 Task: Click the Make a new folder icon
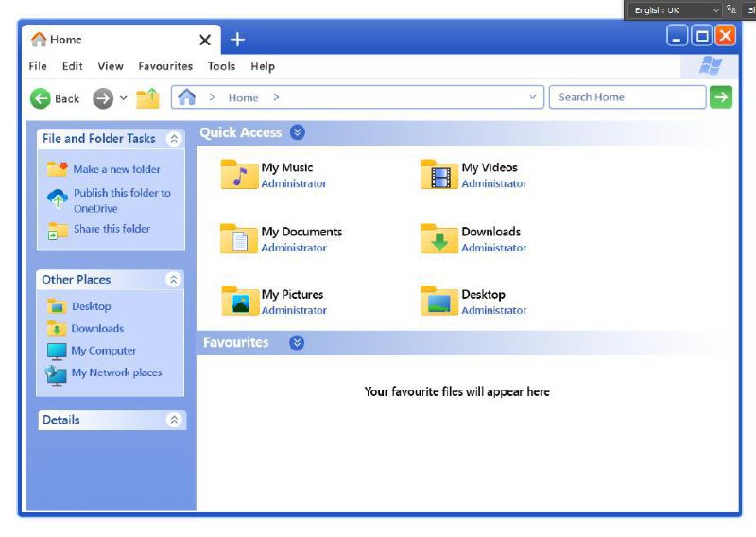pyautogui.click(x=57, y=169)
